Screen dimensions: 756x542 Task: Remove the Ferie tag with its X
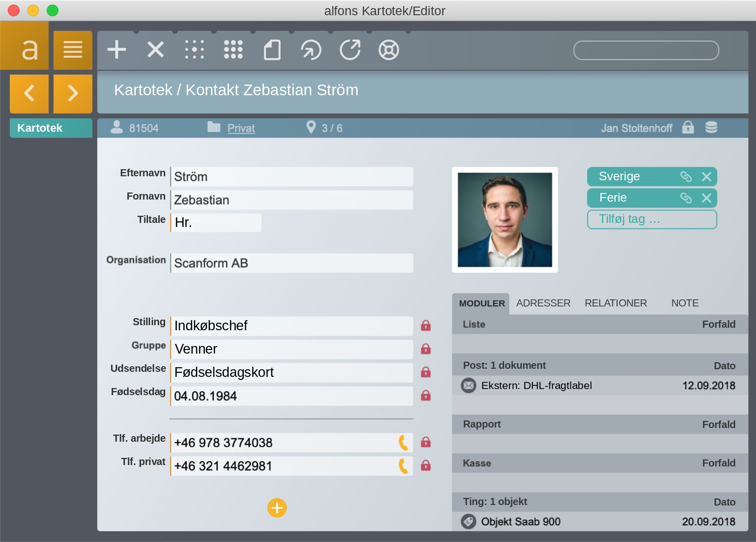(706, 198)
